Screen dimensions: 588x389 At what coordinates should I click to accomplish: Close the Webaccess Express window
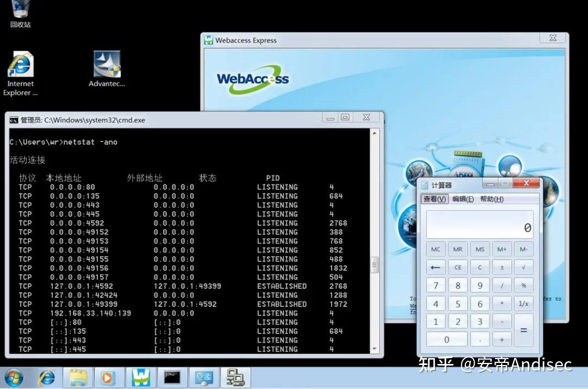(x=553, y=38)
